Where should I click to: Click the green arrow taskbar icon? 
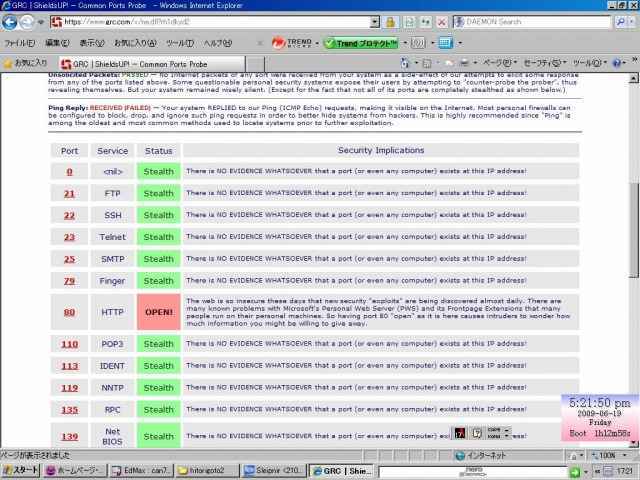coord(574,472)
